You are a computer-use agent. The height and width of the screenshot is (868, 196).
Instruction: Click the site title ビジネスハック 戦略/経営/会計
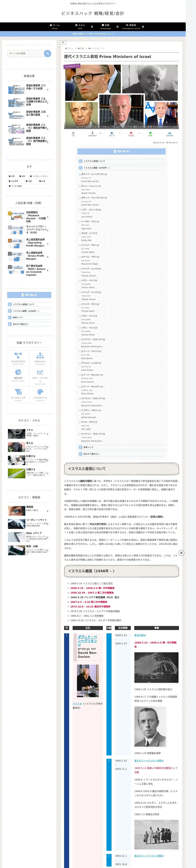93,13
